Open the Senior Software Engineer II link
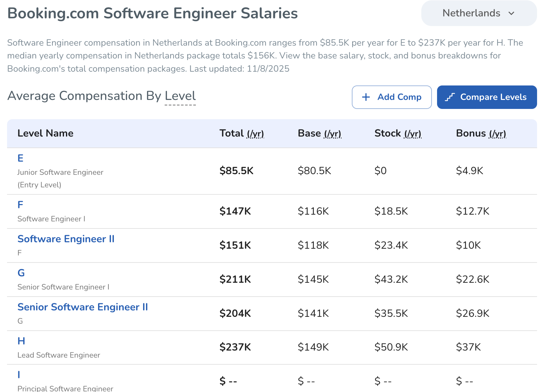Viewport: 548px width, 392px height. tap(83, 307)
